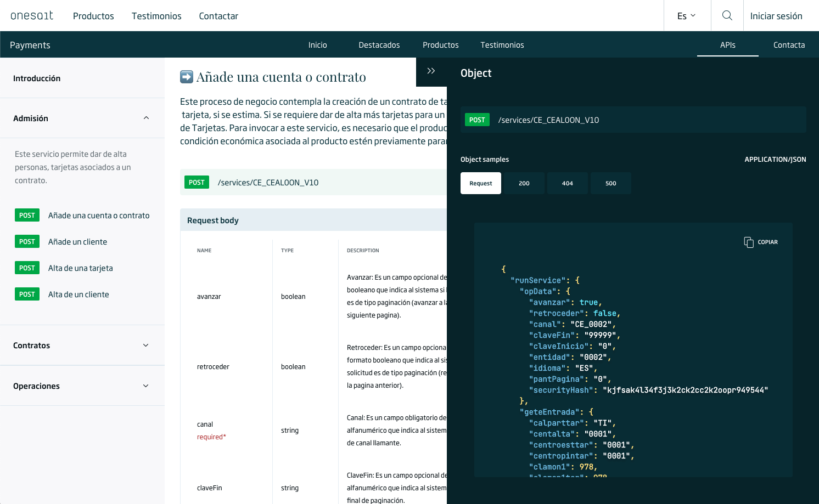
Task: Open the search magnifier icon
Action: (x=727, y=15)
